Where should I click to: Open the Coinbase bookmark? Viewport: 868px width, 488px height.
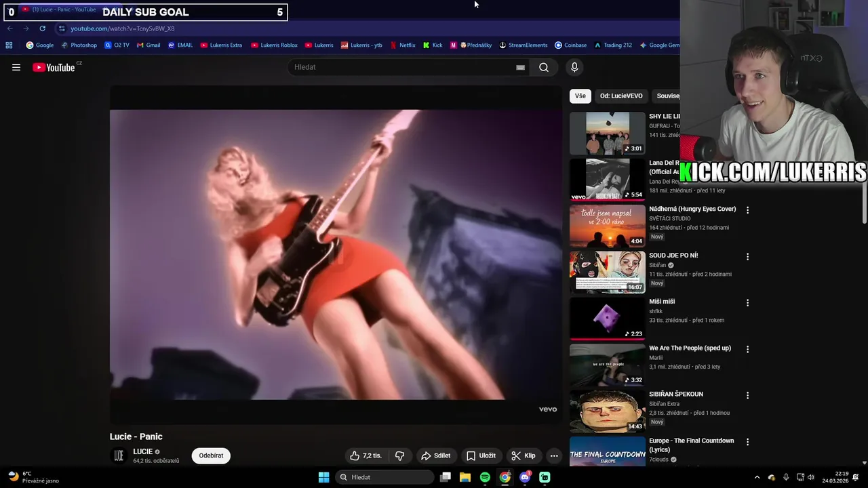[x=570, y=45]
